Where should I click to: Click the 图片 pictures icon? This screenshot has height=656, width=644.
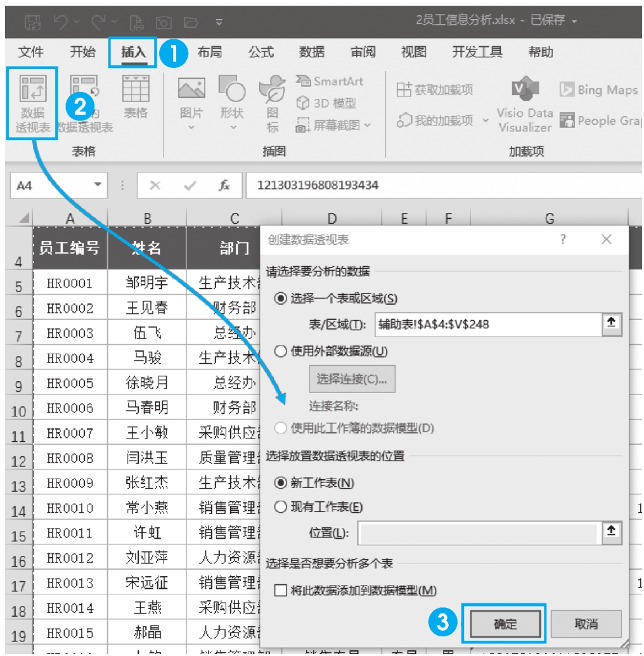(191, 89)
